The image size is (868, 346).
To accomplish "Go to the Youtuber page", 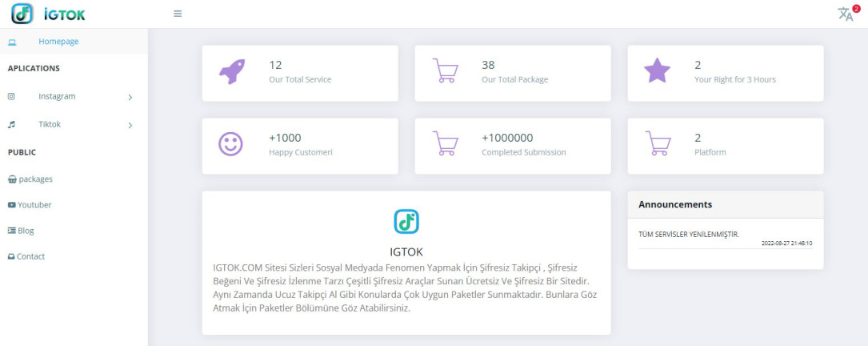I will 30,204.
